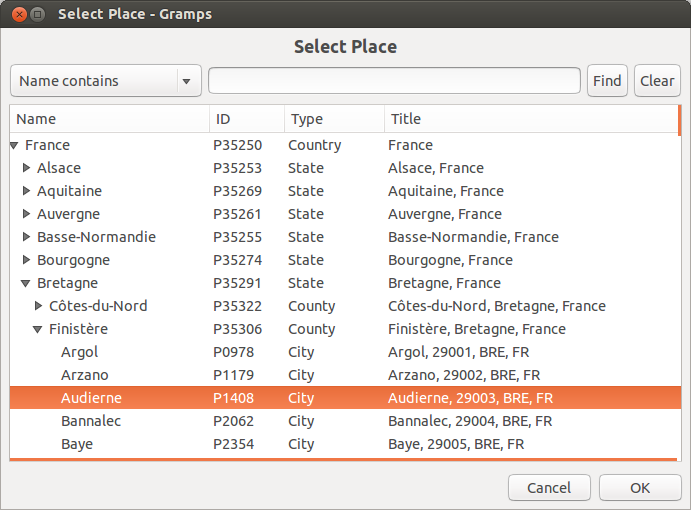Viewport: 691px width, 510px height.
Task: Select the Aquitaine row name
Action: click(70, 191)
